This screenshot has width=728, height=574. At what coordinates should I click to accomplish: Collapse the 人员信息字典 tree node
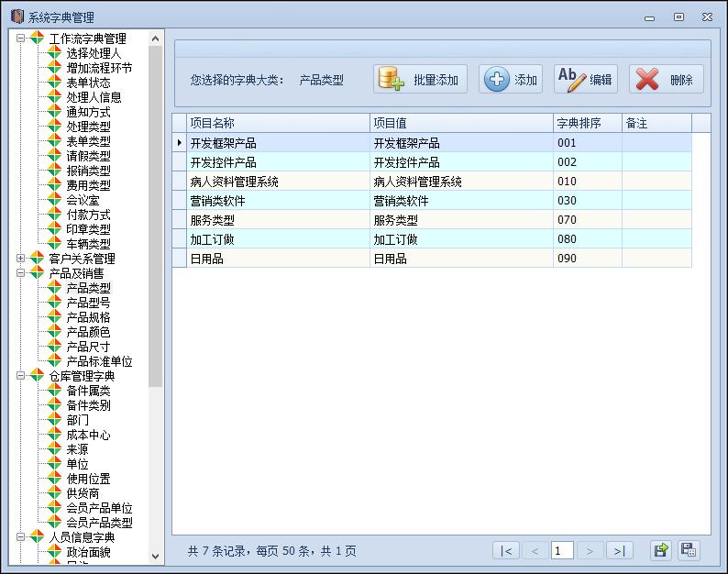(x=20, y=537)
